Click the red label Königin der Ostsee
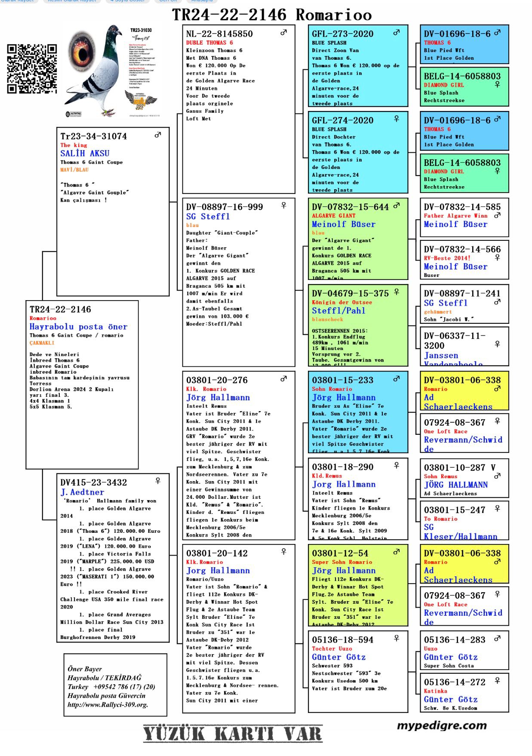The height and width of the screenshot is (756, 532). pos(342,303)
